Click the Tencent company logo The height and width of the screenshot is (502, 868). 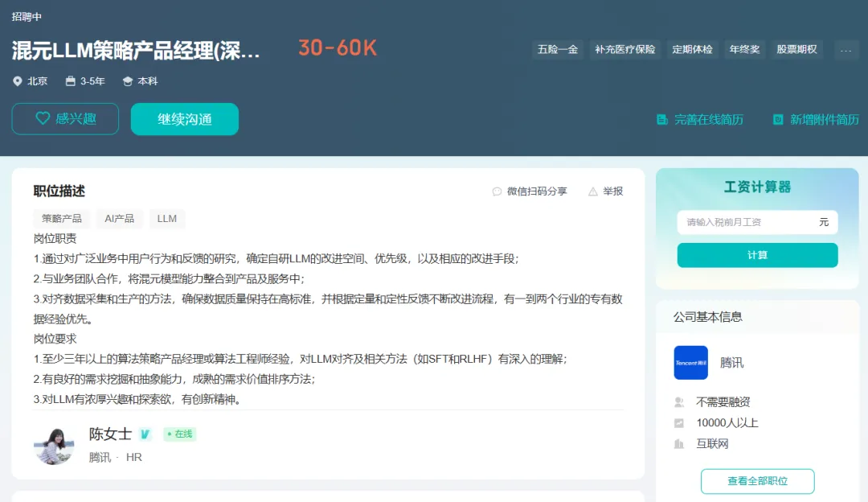tap(690, 363)
